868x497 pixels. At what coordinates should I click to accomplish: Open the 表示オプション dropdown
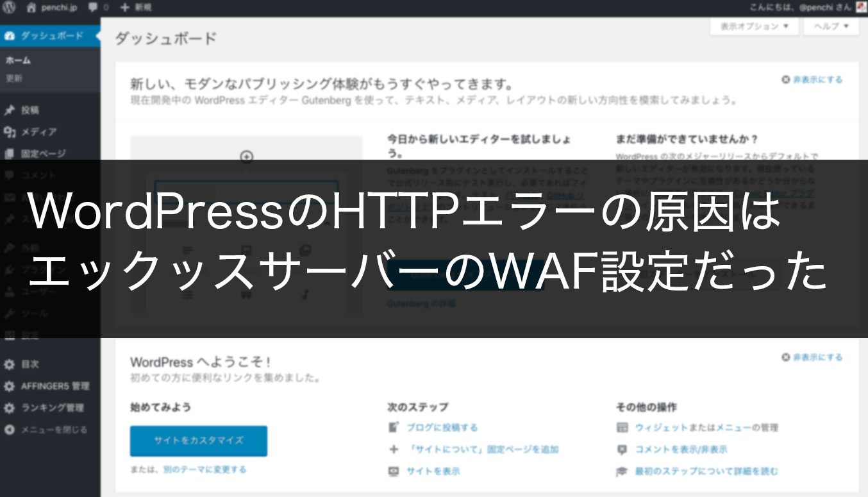tap(754, 27)
